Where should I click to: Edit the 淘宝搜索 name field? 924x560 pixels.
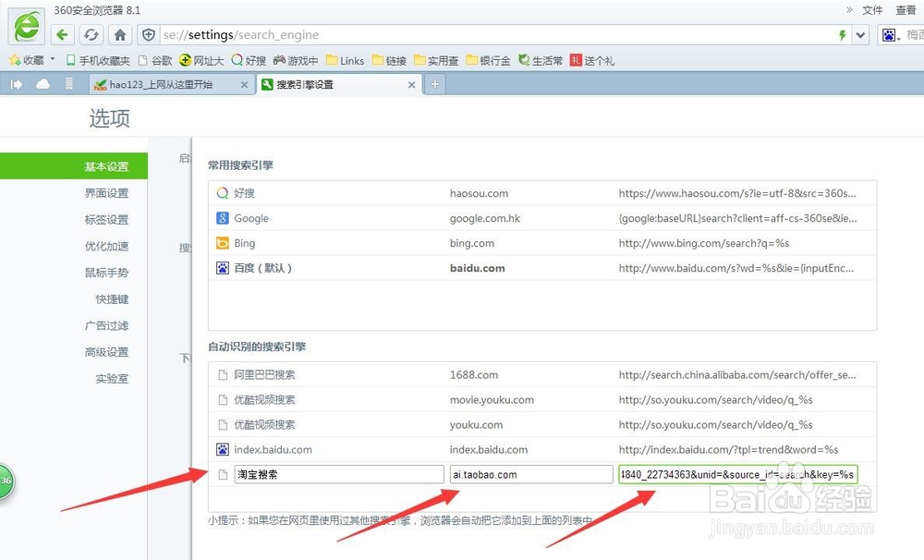click(x=339, y=474)
